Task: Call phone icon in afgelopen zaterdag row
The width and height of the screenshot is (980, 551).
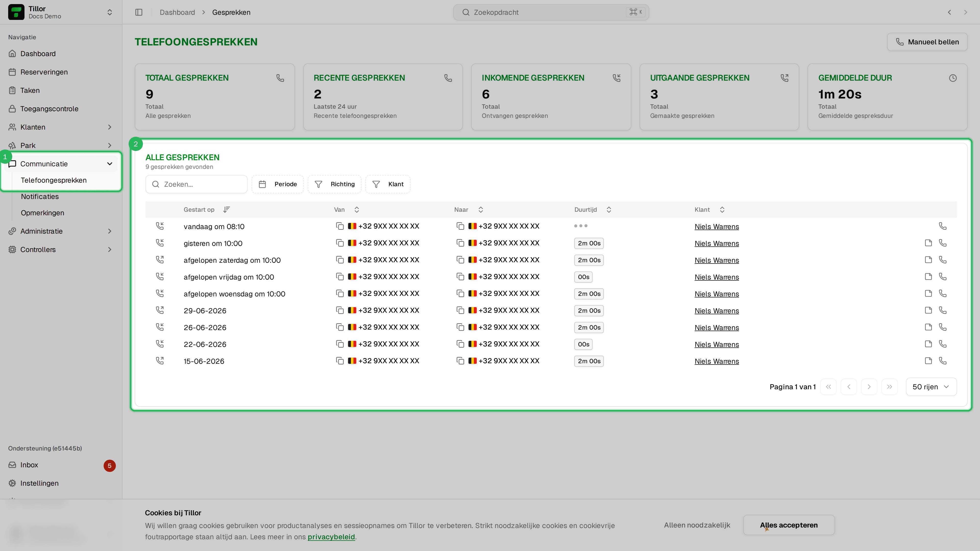Action: coord(942,260)
